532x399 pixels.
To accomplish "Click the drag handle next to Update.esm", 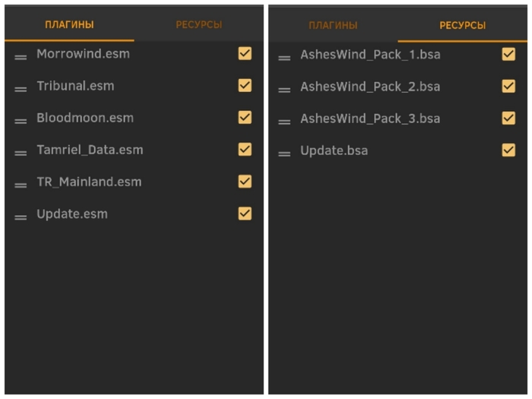I will (x=21, y=217).
